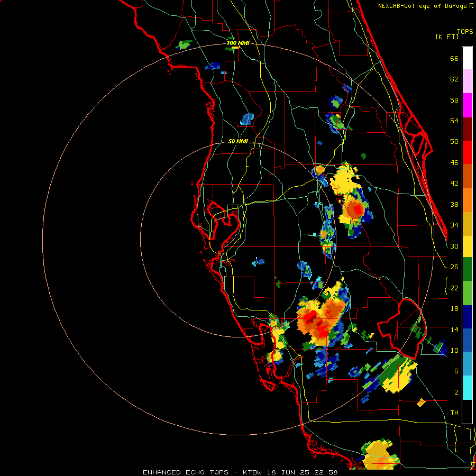The width and height of the screenshot is (476, 476).
Task: Click the 58 value on the legend
Action: pyautogui.click(x=454, y=100)
